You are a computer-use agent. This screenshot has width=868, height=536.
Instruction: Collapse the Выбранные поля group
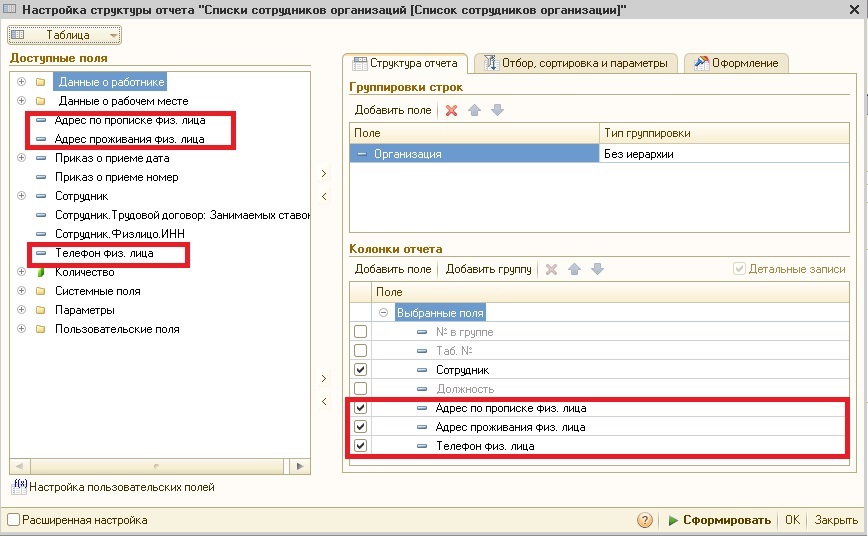[x=383, y=313]
